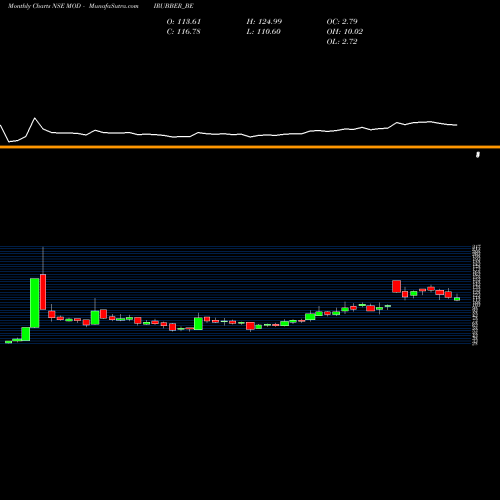
Task: Click the high price value 'H: 124.99'
Action: tap(264, 22)
